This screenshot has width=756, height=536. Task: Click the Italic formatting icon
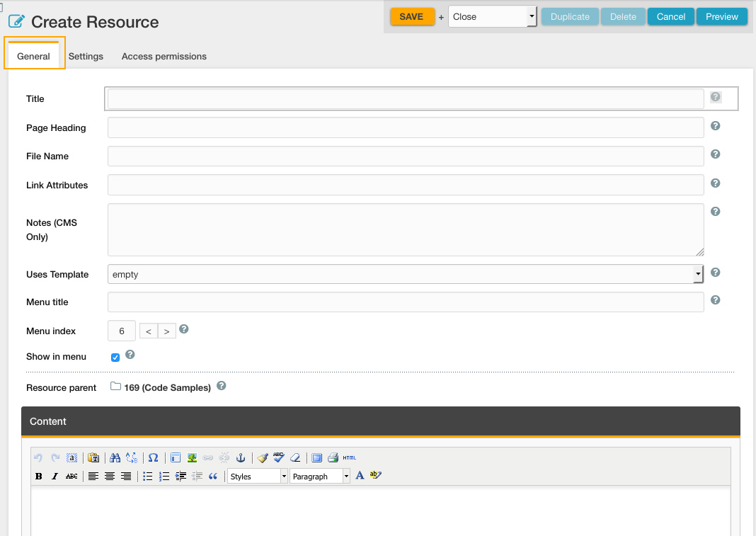pos(55,477)
